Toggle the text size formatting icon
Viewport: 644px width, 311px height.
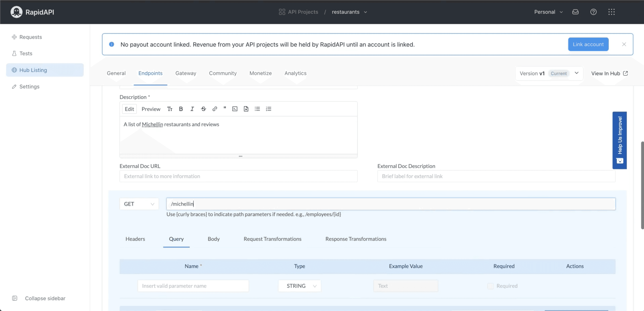tap(170, 109)
